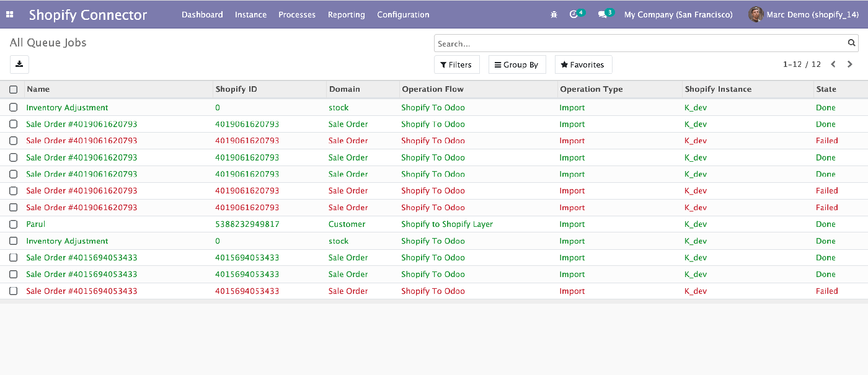Check the first Sale Order #4015694053433 checkbox
The height and width of the screenshot is (375, 868).
pos(13,258)
